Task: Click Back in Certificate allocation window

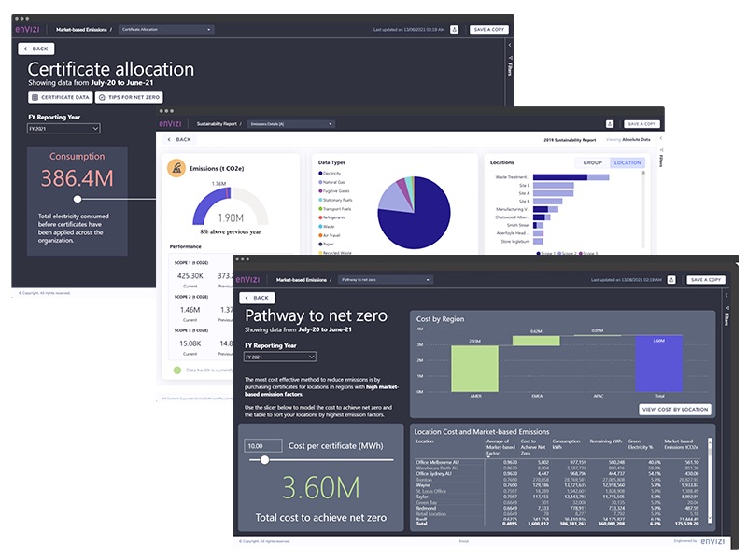Action: click(x=36, y=49)
